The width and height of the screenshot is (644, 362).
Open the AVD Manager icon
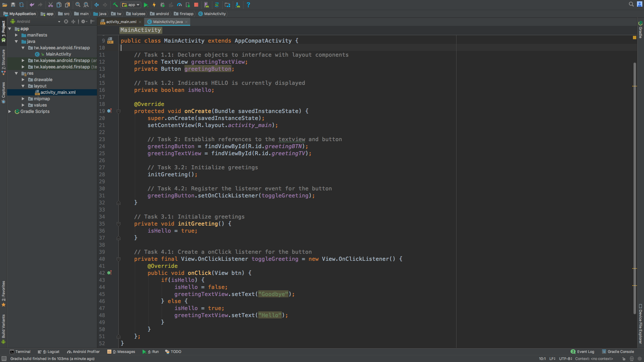[207, 5]
